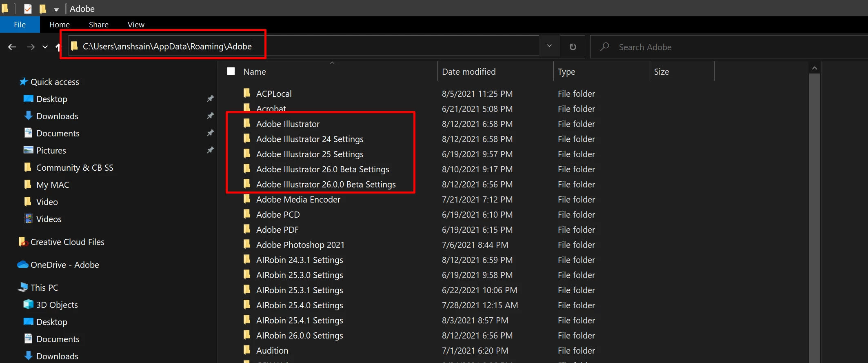Open Downloads under This PC
Viewport: 868px width, 363px height.
pos(57,356)
